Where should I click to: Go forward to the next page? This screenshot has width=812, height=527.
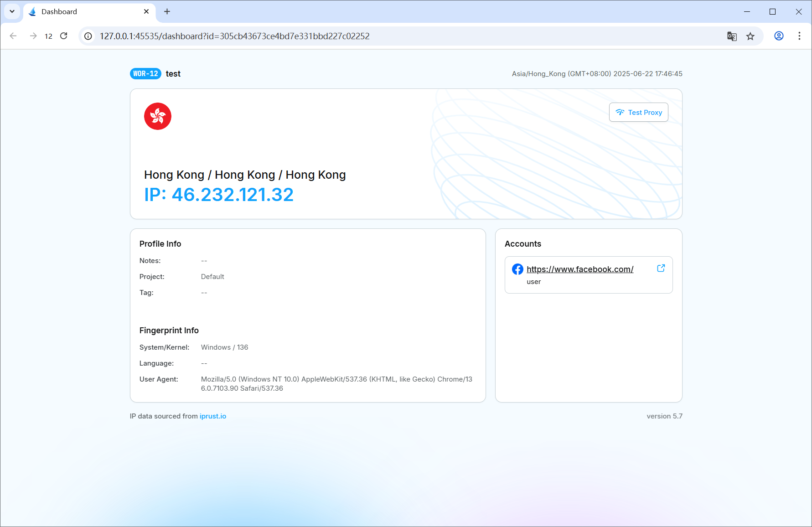point(33,36)
